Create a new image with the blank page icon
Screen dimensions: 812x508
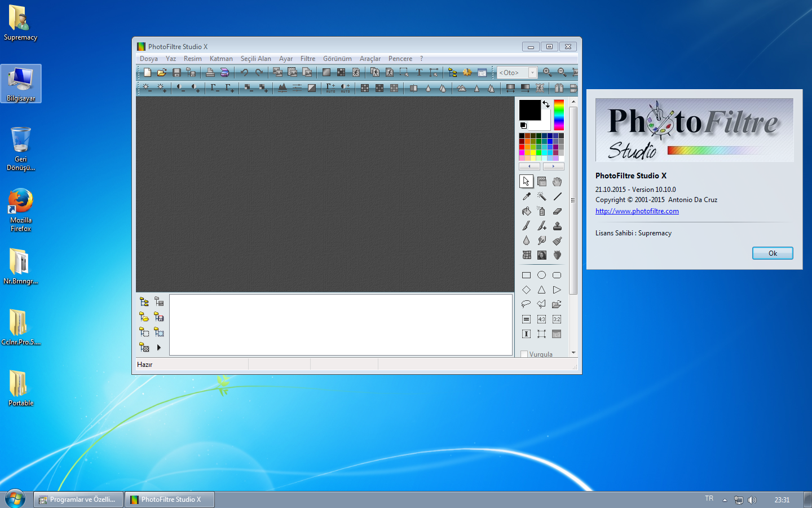[147, 72]
